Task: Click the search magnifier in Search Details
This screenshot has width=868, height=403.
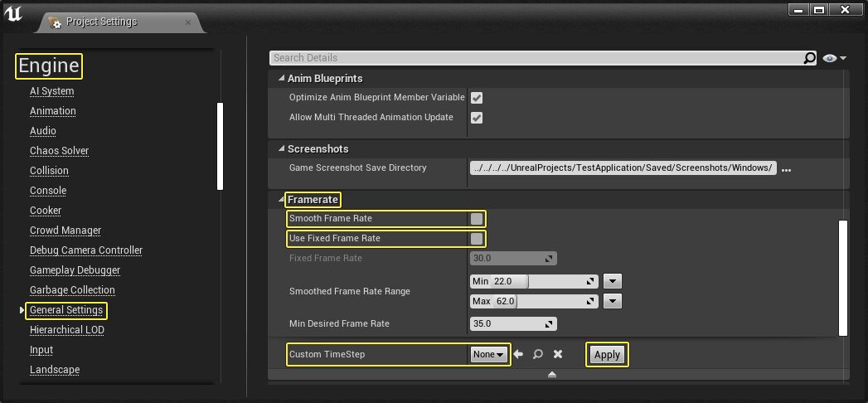Action: coord(809,57)
